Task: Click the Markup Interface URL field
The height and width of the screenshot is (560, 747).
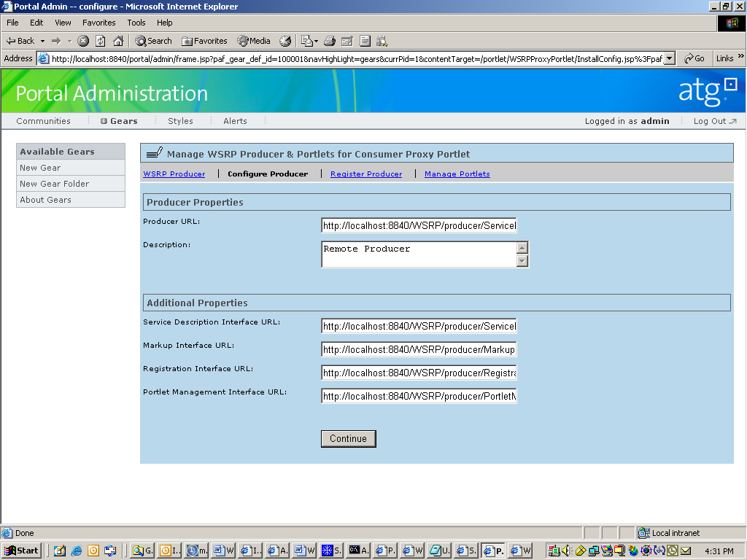Action: coord(419,349)
